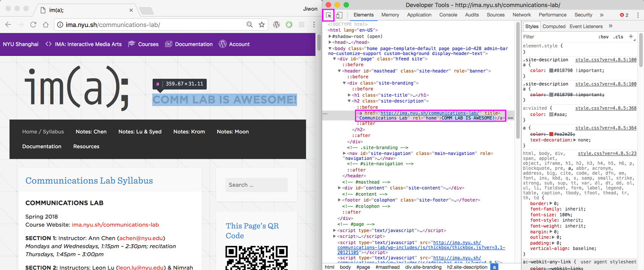The image size is (644, 270).
Task: Expand the h1 site-title node
Action: pos(349,95)
